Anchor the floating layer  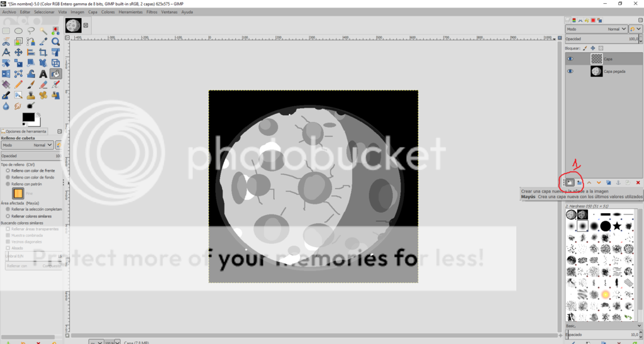[618, 182]
